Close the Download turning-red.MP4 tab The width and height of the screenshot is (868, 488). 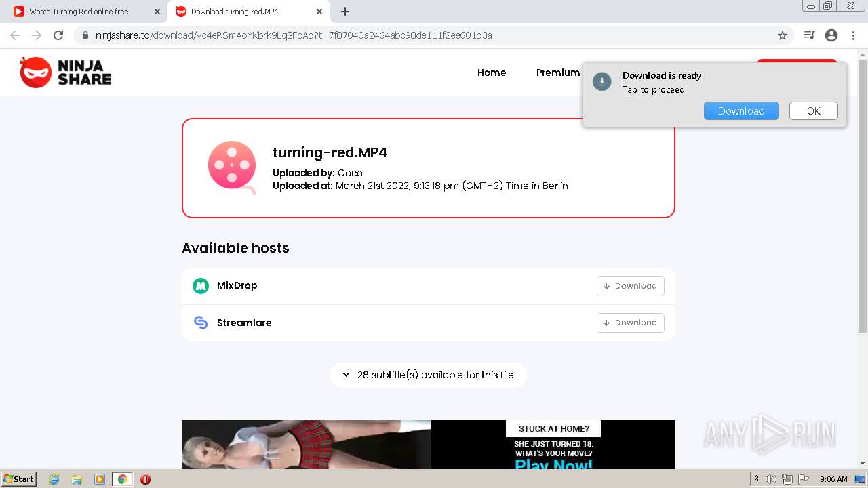pos(319,12)
